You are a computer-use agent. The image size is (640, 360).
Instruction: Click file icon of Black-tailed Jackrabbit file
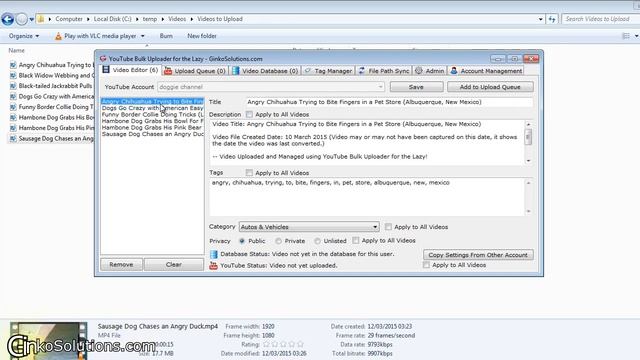tap(13, 86)
